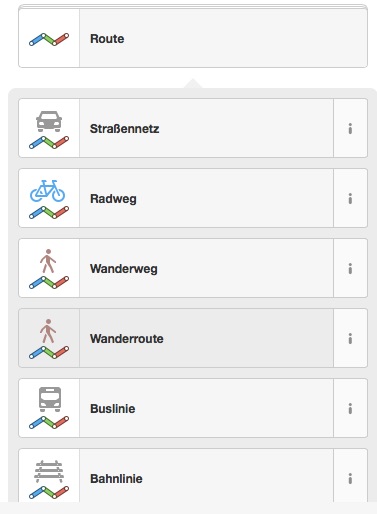Viewport: 377px width, 514px height.
Task: Click the bus icon for Buslinie
Action: 50,399
